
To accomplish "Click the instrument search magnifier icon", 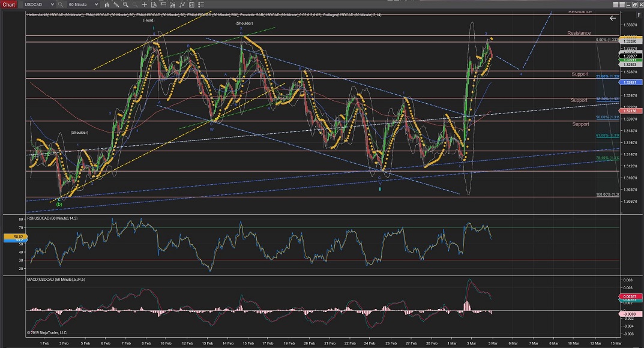I will (61, 5).
